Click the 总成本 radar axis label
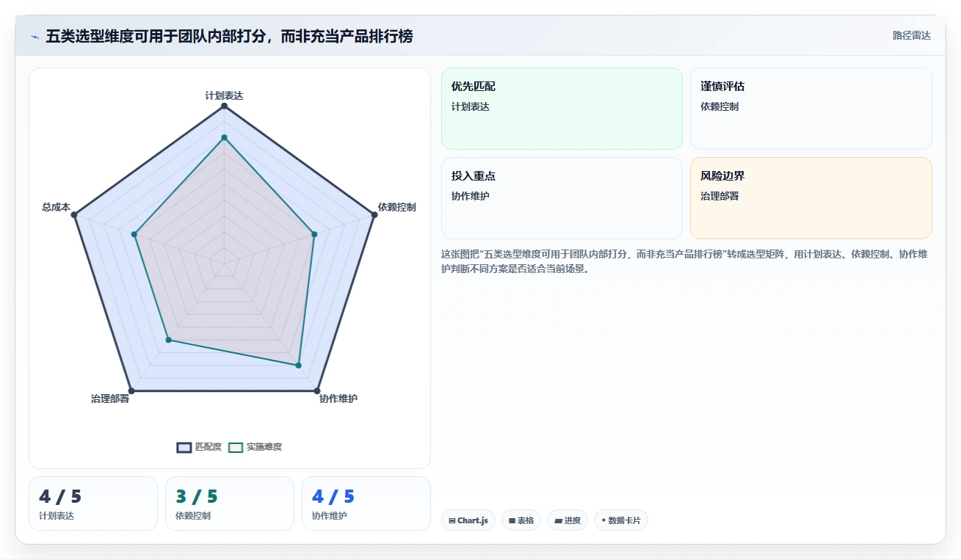Viewport: 961px width, 560px height. coord(56,207)
